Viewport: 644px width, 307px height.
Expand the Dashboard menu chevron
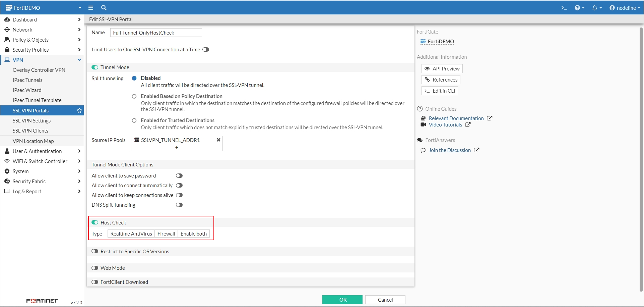(x=79, y=19)
